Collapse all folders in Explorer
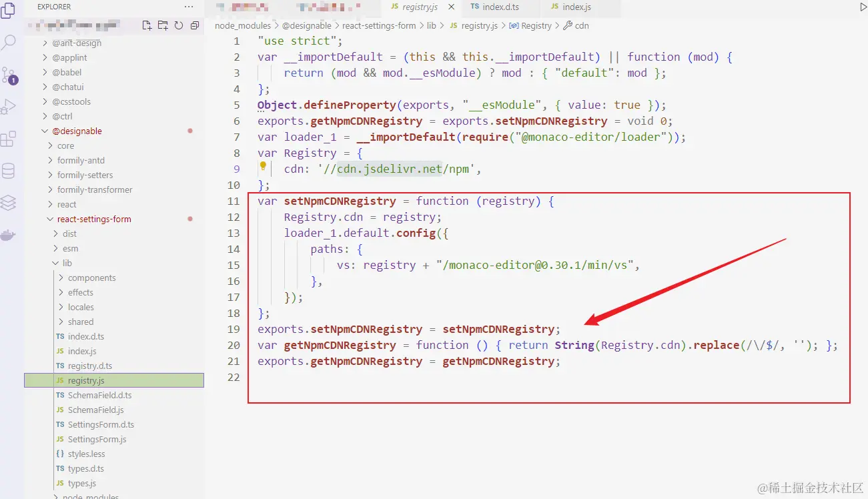The height and width of the screenshot is (499, 868). coord(195,25)
